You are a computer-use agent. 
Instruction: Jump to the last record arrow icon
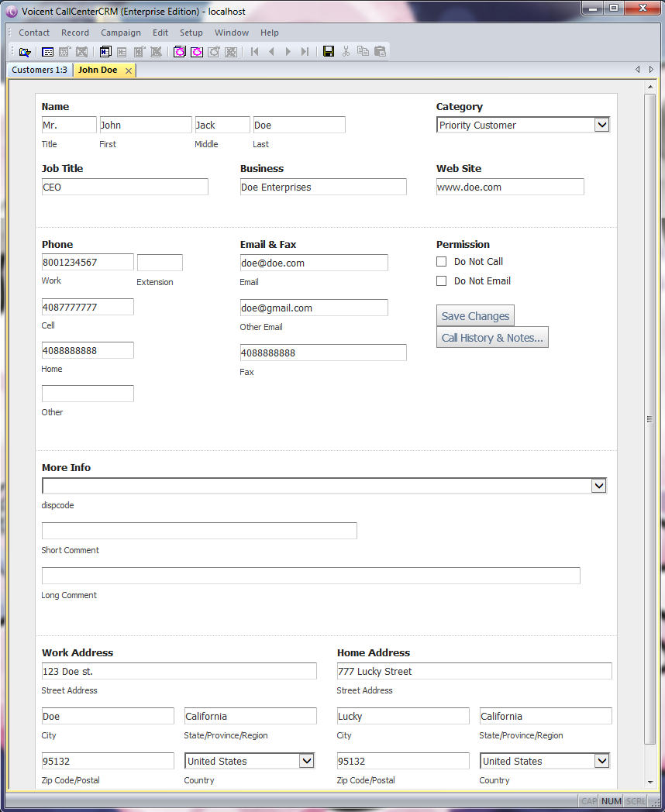(305, 52)
